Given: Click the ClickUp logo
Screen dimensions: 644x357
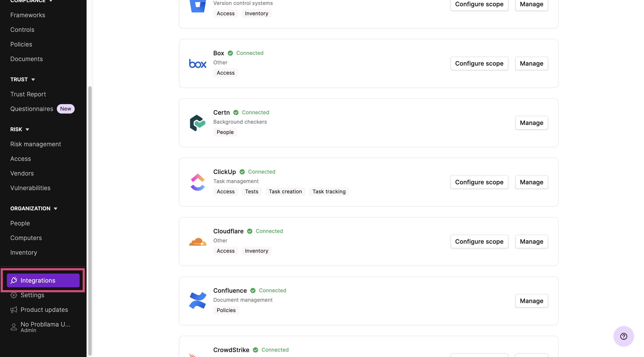Looking at the screenshot, I should [x=198, y=182].
